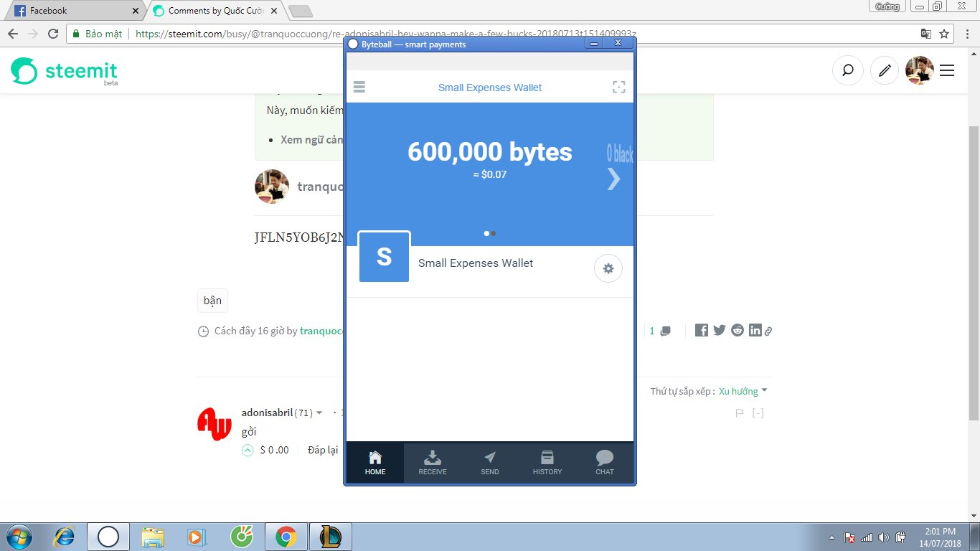Open the QR code scanner in Byteball

coord(619,87)
